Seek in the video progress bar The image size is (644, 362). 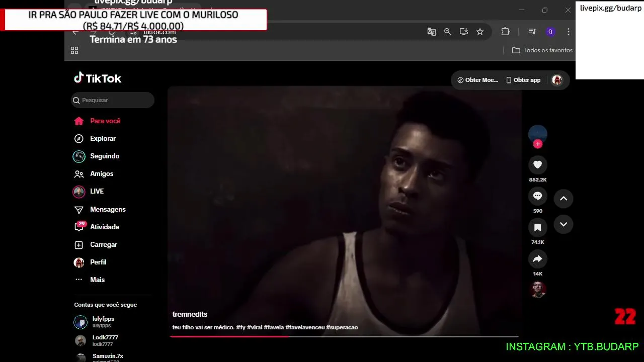(x=344, y=336)
